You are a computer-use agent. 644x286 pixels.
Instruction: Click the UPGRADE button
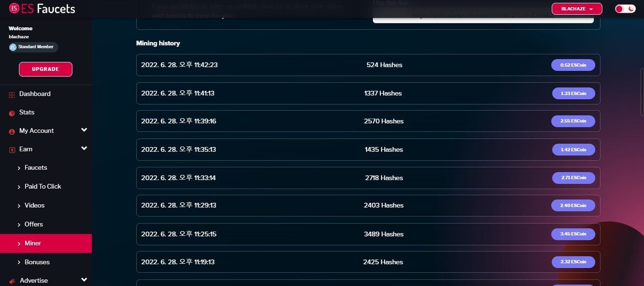click(x=45, y=69)
